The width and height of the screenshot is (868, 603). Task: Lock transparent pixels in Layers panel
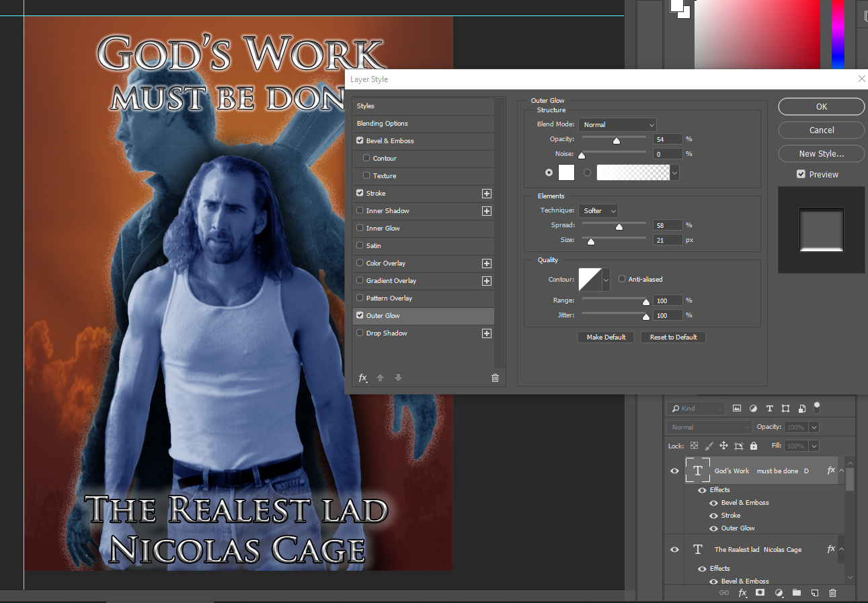pos(694,446)
